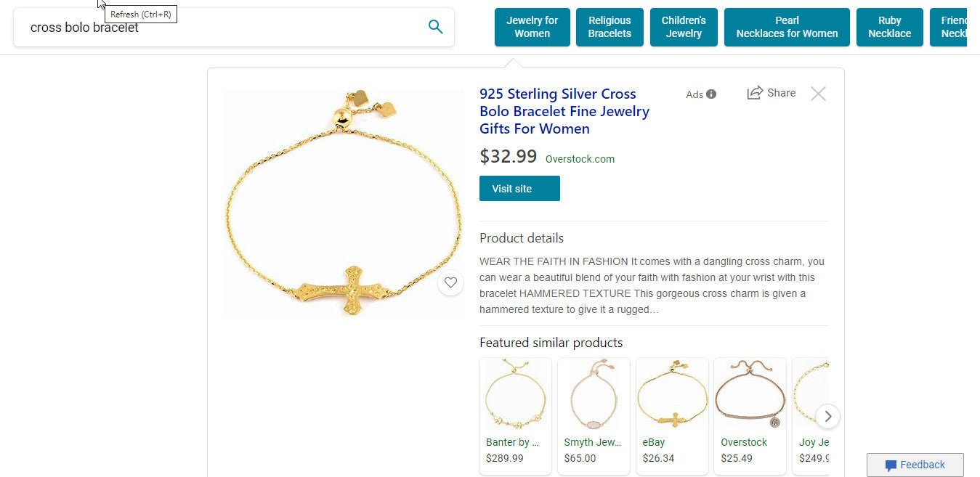Click the Ads info icon

(x=710, y=94)
